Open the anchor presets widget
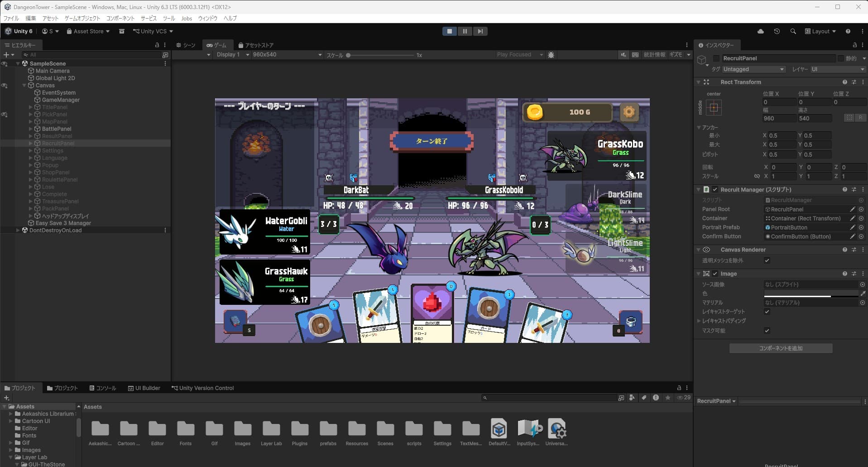Screen dimensions: 868x467 [x=714, y=107]
